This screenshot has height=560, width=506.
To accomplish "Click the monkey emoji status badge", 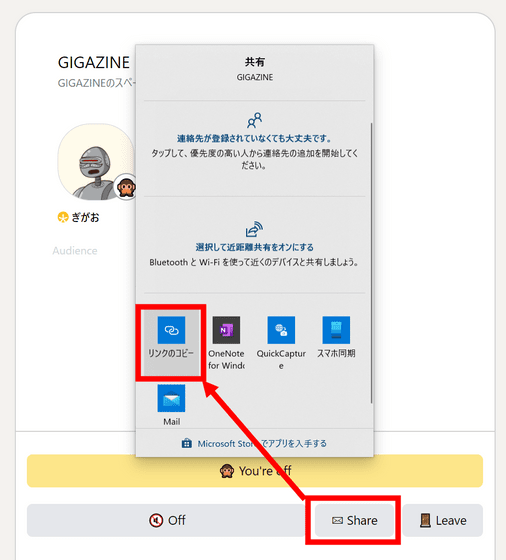I will click(x=126, y=187).
